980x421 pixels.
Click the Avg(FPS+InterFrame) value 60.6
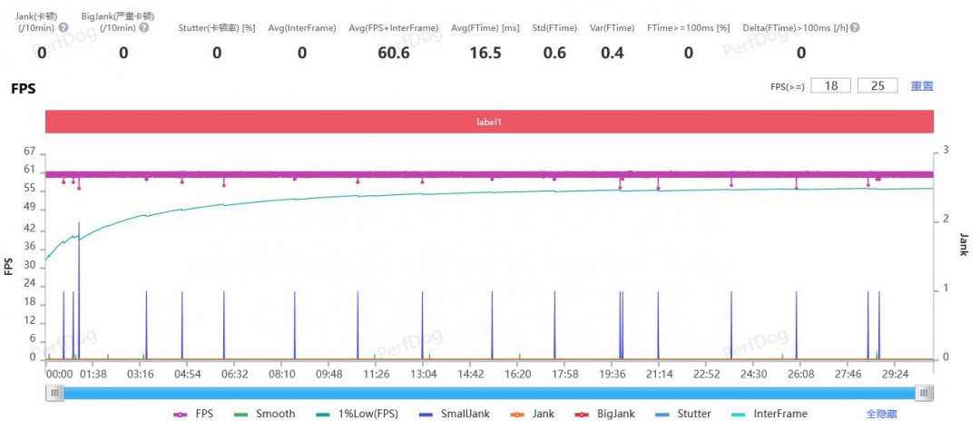[x=393, y=53]
